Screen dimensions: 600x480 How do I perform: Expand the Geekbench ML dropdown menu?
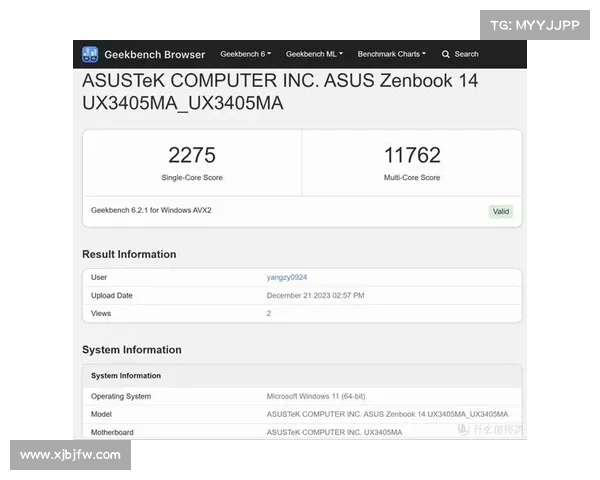pos(314,54)
